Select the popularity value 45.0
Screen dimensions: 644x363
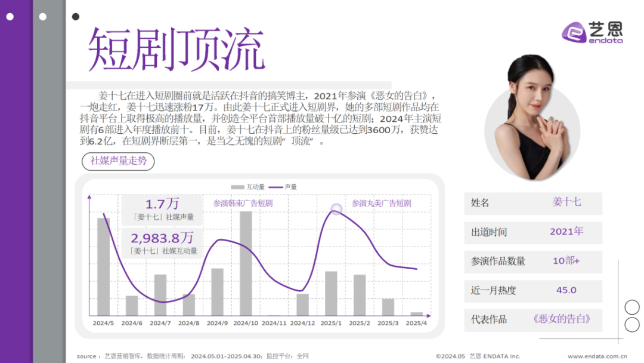[566, 290]
